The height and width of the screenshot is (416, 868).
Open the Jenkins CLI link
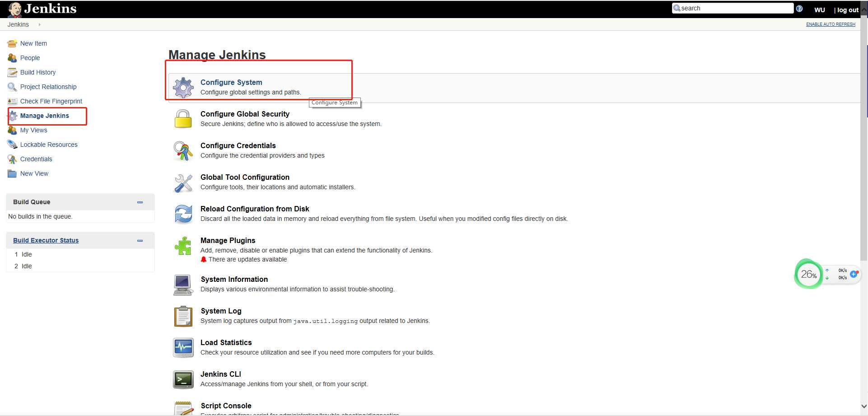click(x=220, y=374)
